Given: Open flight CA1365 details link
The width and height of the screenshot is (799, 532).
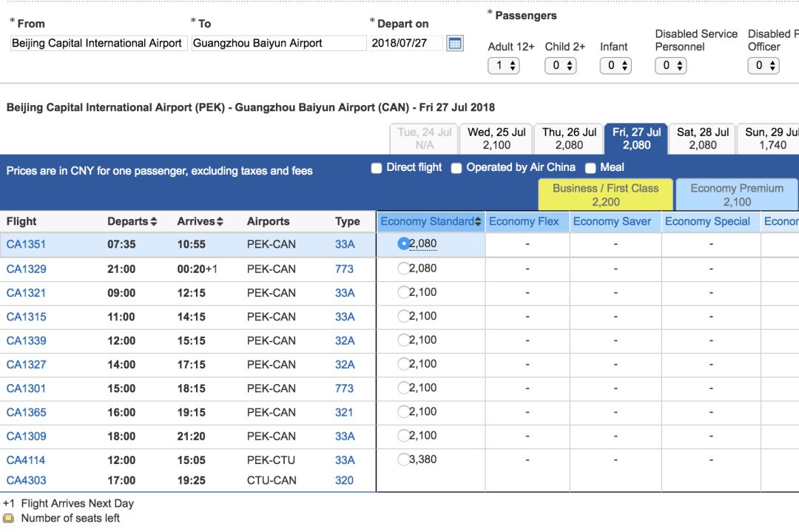Looking at the screenshot, I should coord(26,412).
